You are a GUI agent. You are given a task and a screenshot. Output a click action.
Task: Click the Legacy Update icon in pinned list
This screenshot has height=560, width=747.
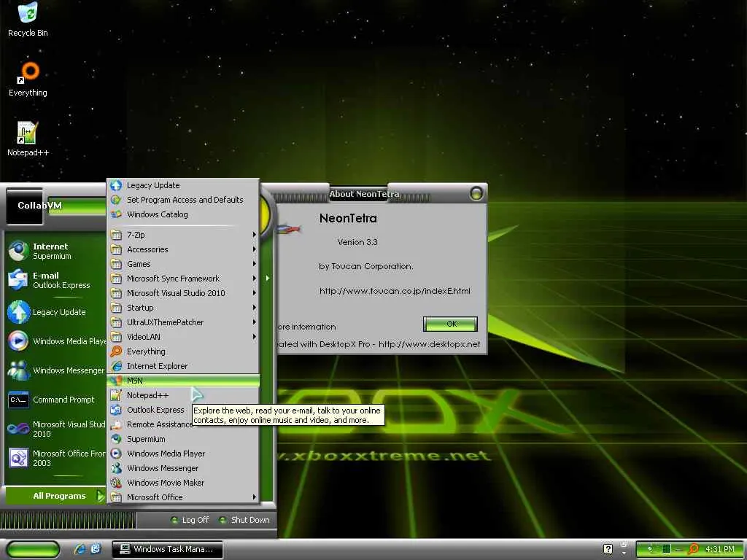click(x=18, y=312)
